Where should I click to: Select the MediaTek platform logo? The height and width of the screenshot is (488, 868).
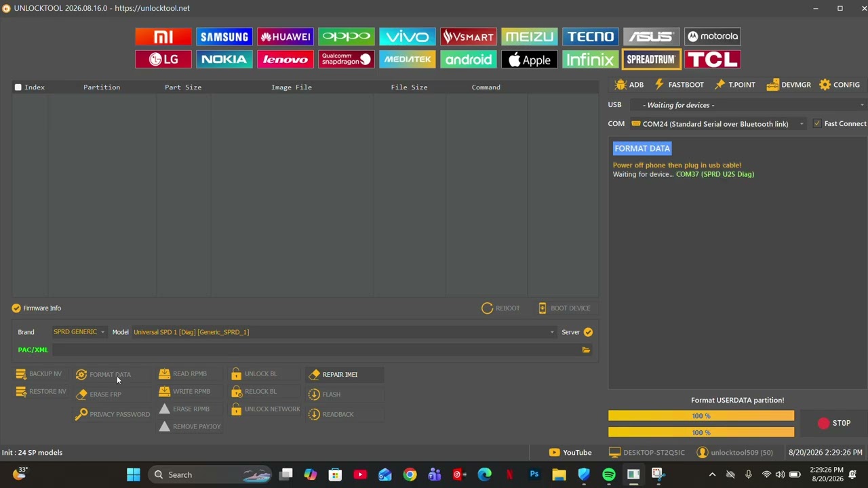(408, 60)
